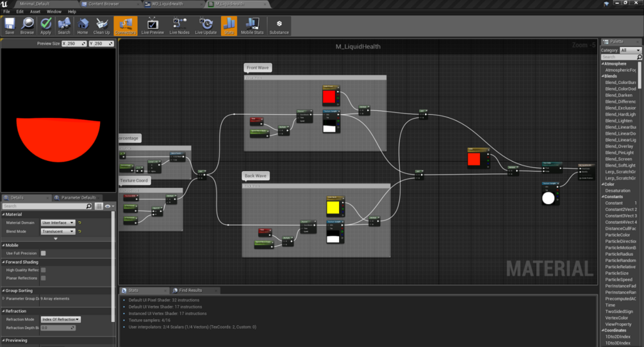Open view options eye dropdown in Details
Image resolution: width=644 pixels, height=347 pixels.
(109, 206)
